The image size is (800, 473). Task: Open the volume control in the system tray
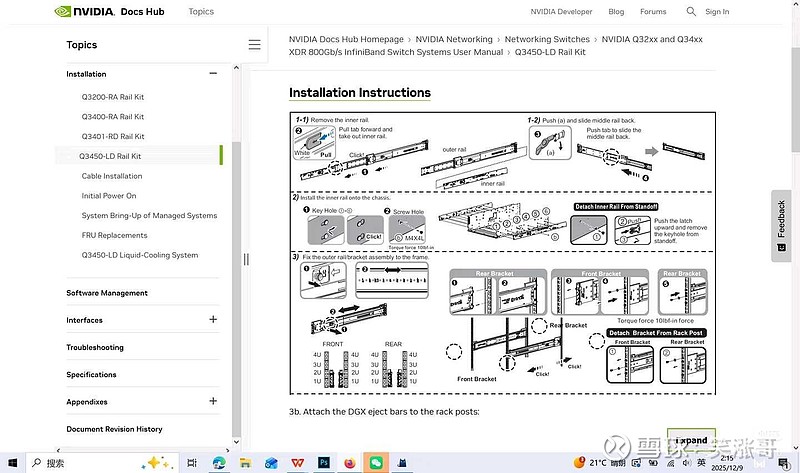687,463
